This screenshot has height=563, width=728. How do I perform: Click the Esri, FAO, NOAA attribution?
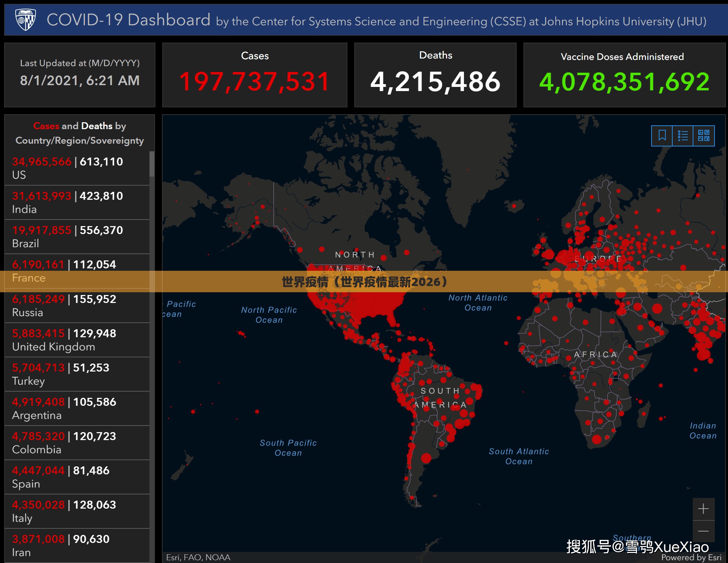[198, 557]
